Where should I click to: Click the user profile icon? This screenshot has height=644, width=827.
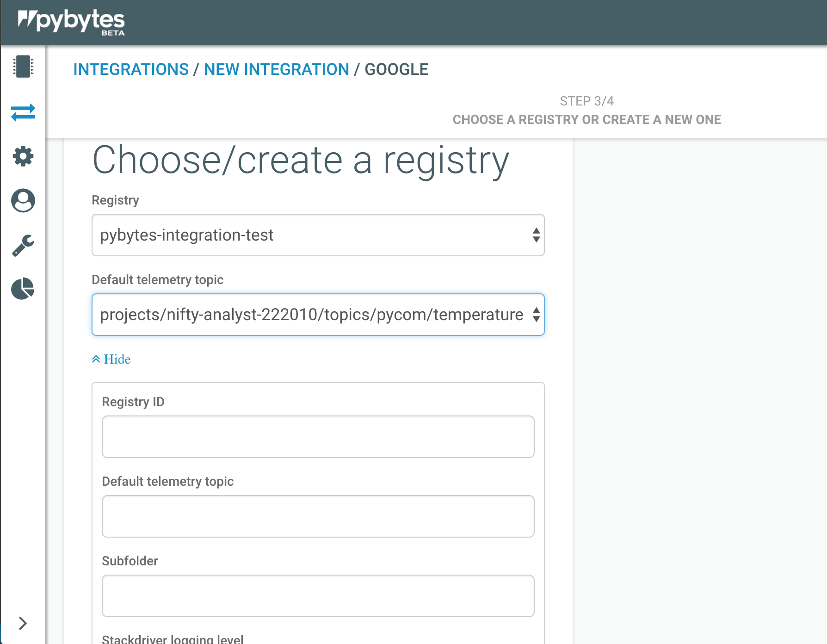coord(23,201)
